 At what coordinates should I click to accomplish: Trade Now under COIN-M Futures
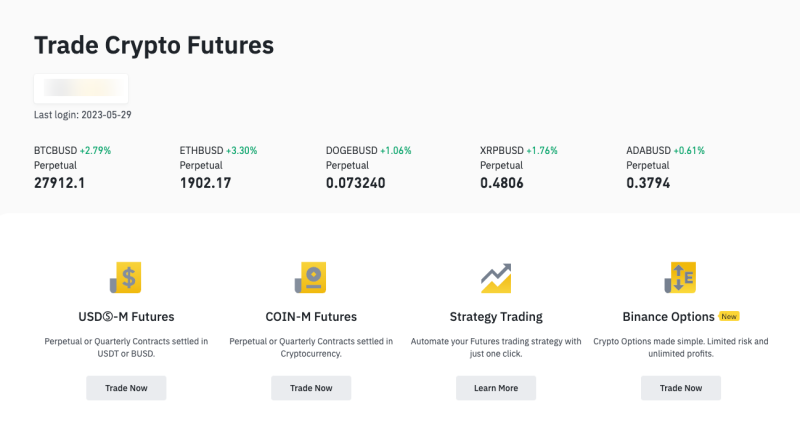point(311,388)
